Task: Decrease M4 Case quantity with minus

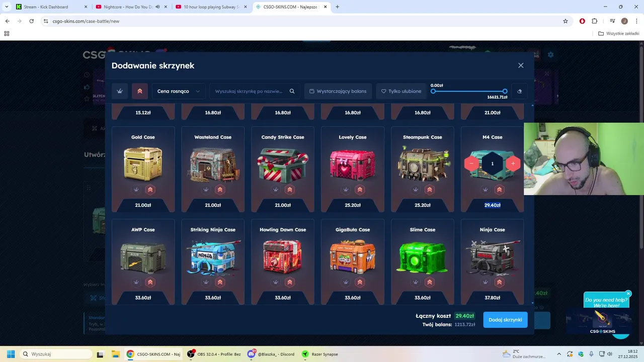Action: [x=471, y=163]
